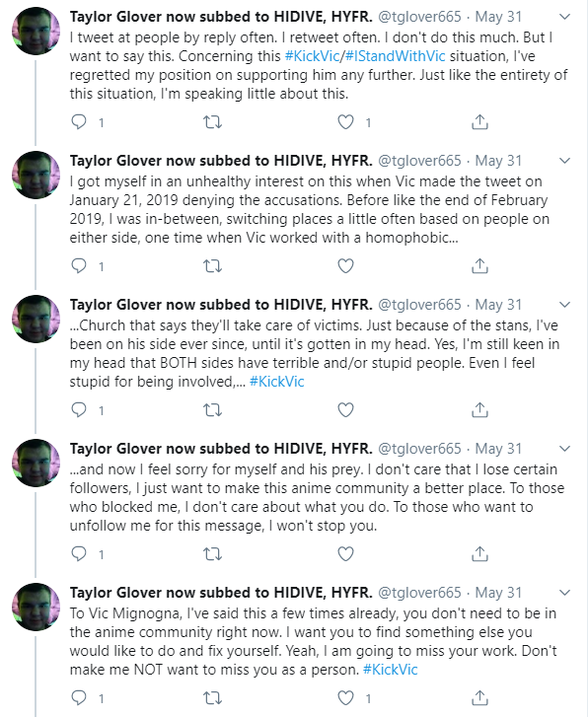Like the tweet ending 'speaking little about this'
The width and height of the screenshot is (588, 717).
tap(345, 122)
